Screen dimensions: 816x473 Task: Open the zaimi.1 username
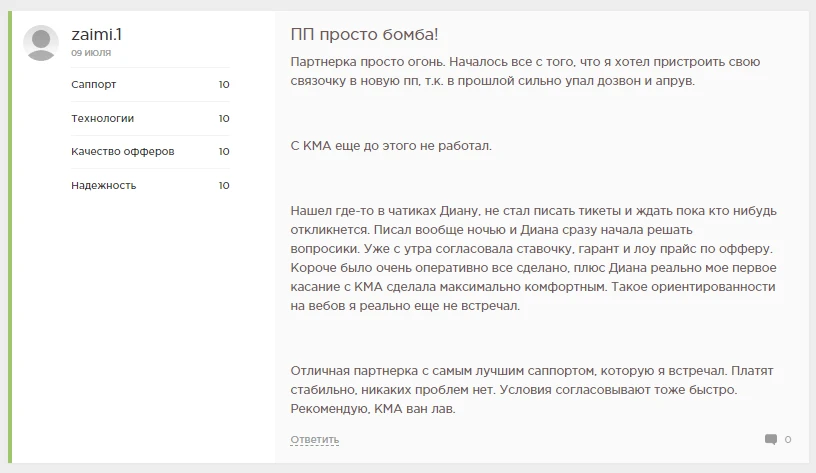pyautogui.click(x=96, y=34)
